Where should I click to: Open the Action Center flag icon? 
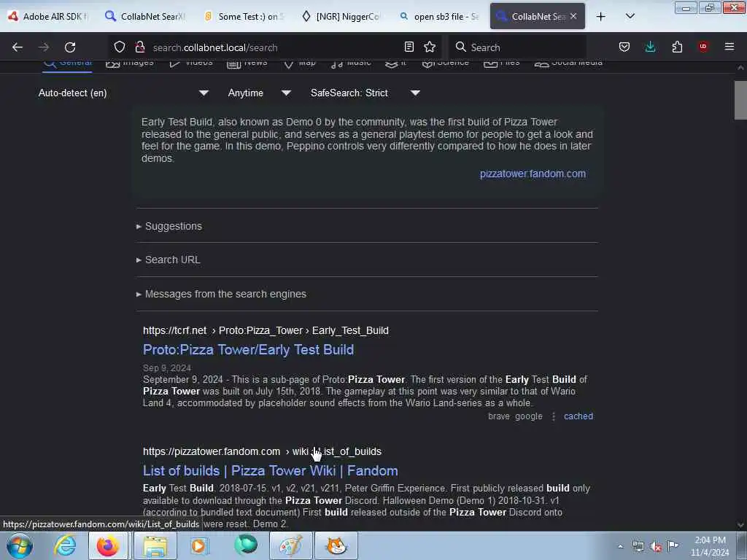pos(673,545)
